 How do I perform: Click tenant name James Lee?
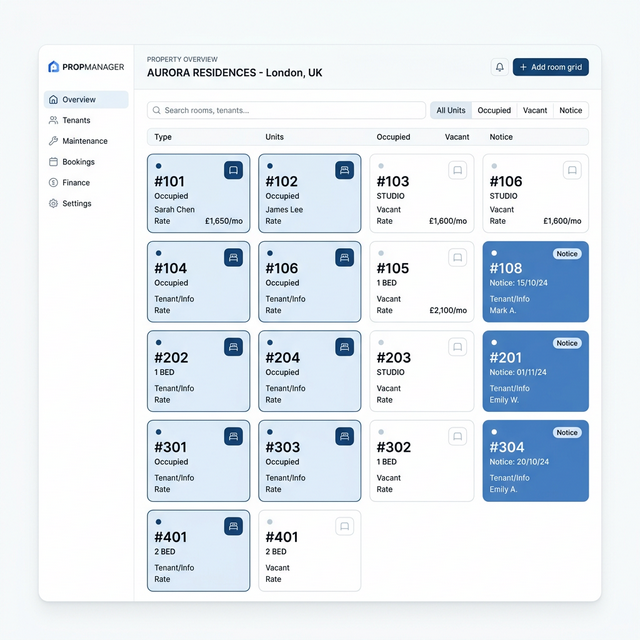(x=284, y=209)
